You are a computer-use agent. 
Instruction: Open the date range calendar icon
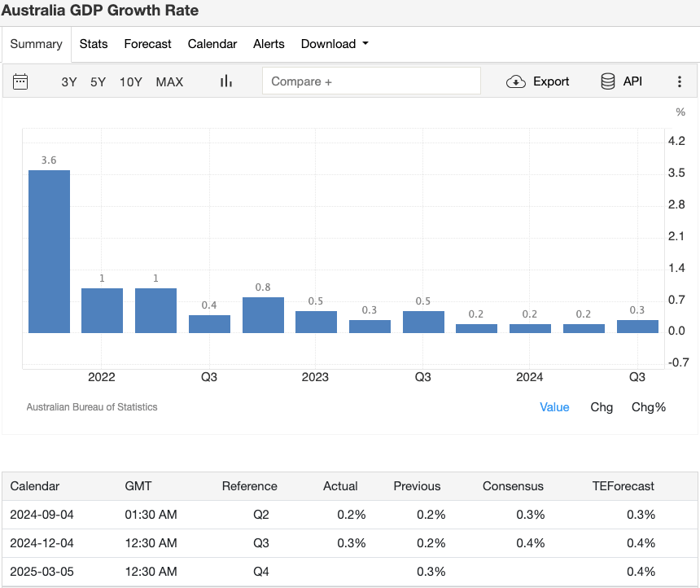tap(20, 81)
